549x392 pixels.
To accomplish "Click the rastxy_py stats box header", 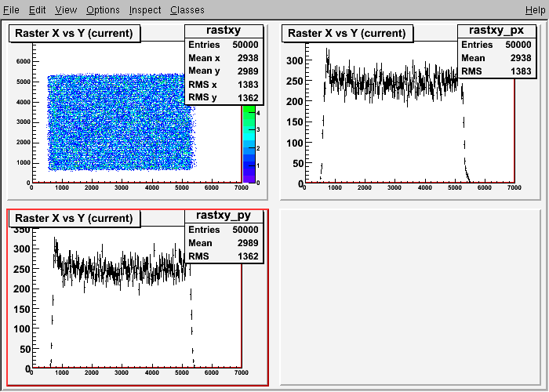I will click(224, 216).
